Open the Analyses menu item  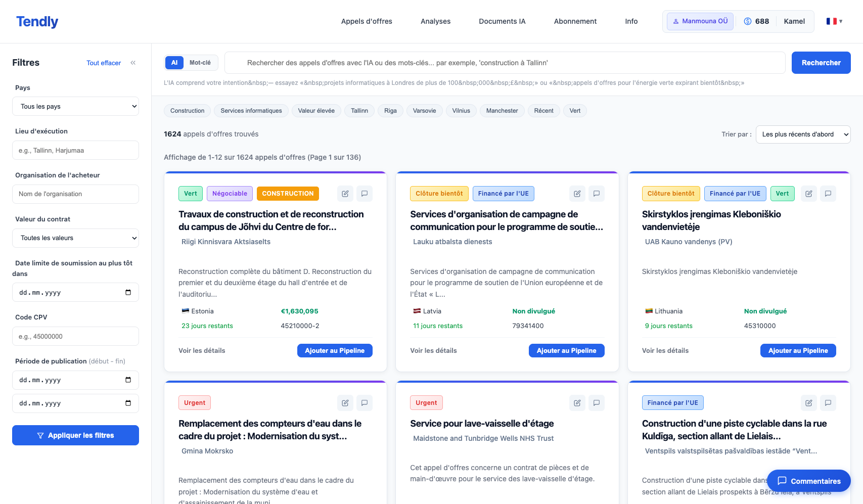[435, 21]
